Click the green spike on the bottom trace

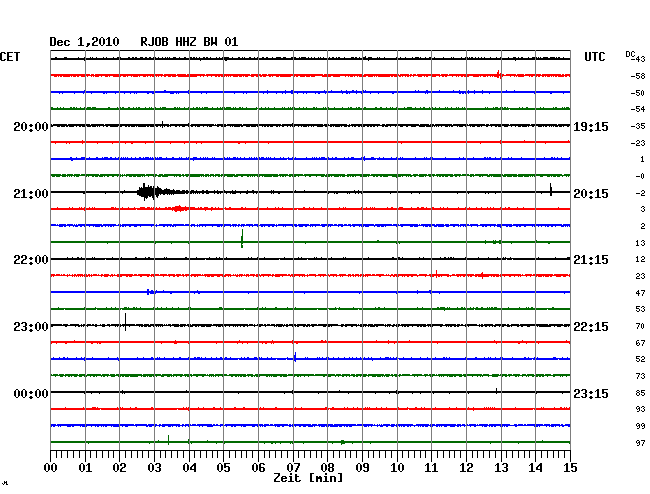168,440
